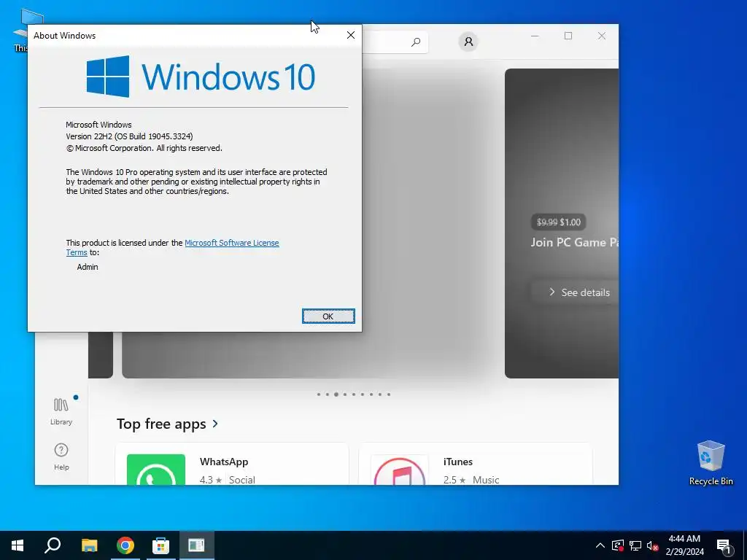747x560 pixels.
Task: Click the network icon in system tray
Action: tap(635, 545)
